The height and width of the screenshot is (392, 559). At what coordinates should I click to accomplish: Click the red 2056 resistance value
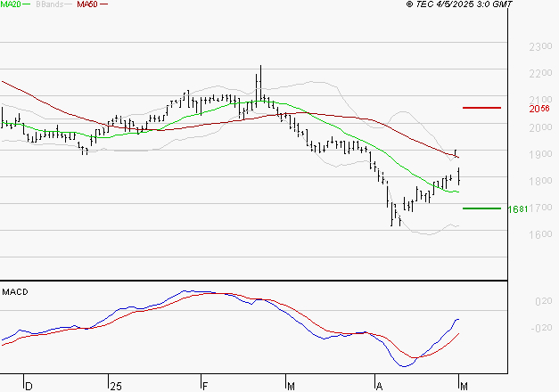pos(539,109)
